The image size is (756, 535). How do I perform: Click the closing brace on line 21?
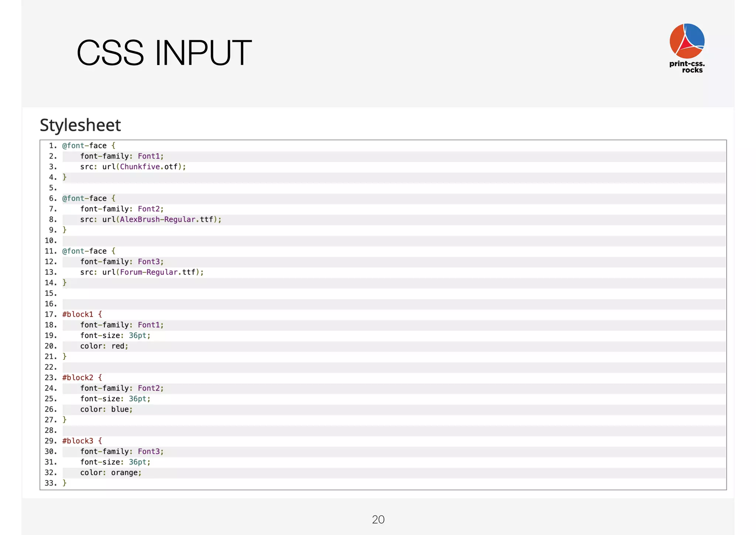pos(65,357)
